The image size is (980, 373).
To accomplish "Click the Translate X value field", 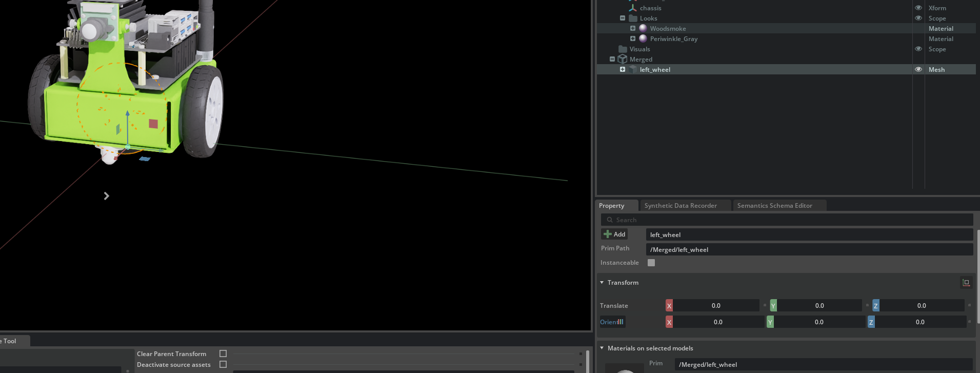I will (716, 306).
